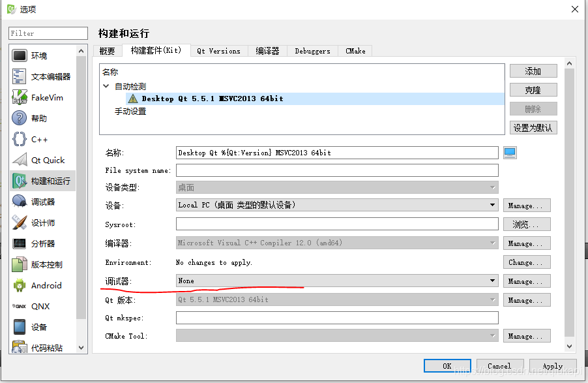
Task: Click kit panel scroll down arrow
Action: point(569,346)
